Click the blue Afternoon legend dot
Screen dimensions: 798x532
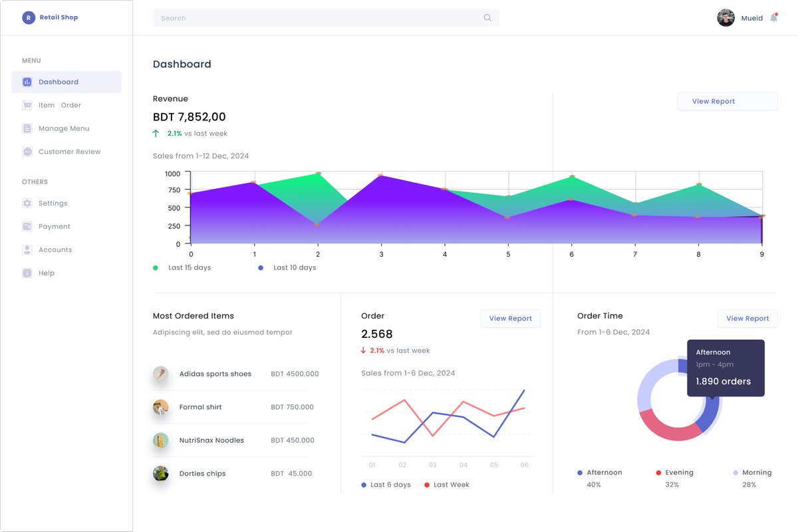pyautogui.click(x=580, y=473)
